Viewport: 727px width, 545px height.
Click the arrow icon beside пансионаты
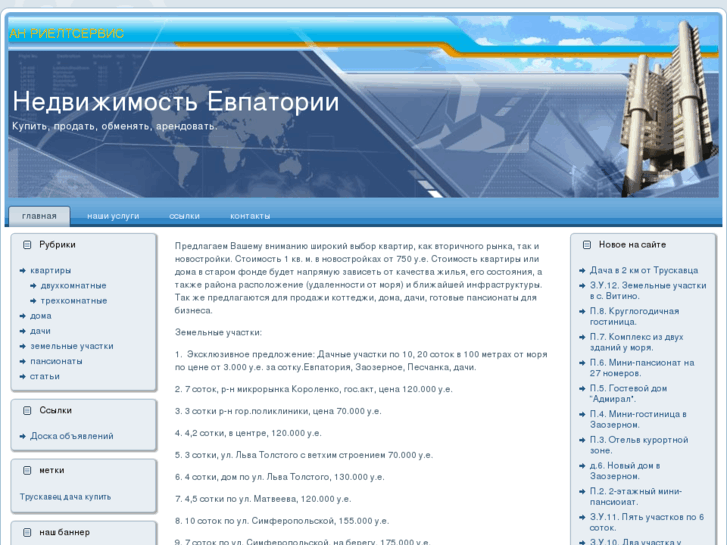coord(22,361)
